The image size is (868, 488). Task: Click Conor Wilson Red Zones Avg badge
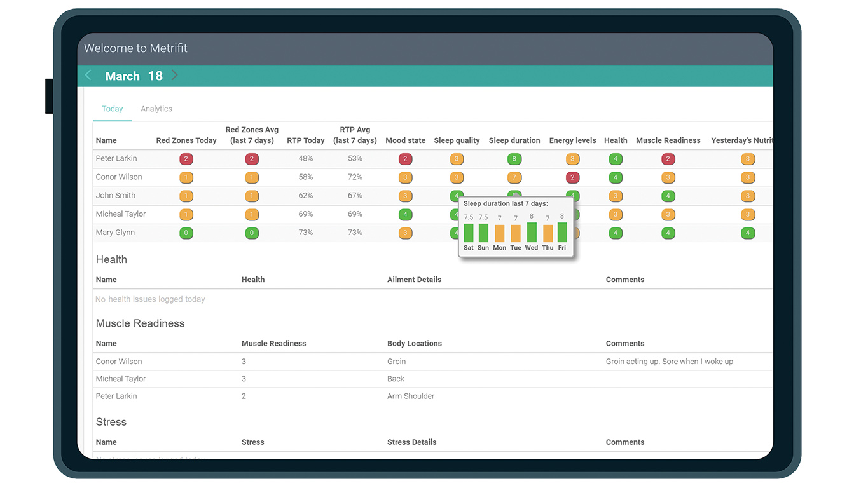(x=252, y=178)
